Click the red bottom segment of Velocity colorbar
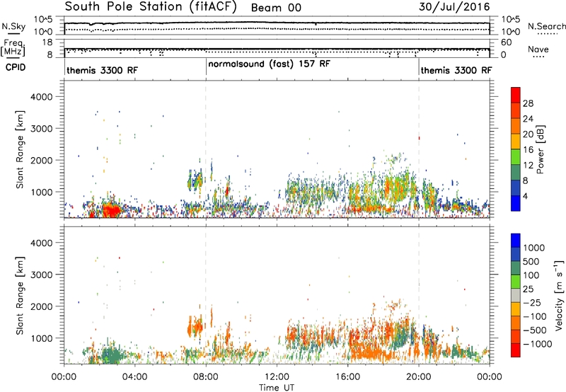 click(516, 350)
